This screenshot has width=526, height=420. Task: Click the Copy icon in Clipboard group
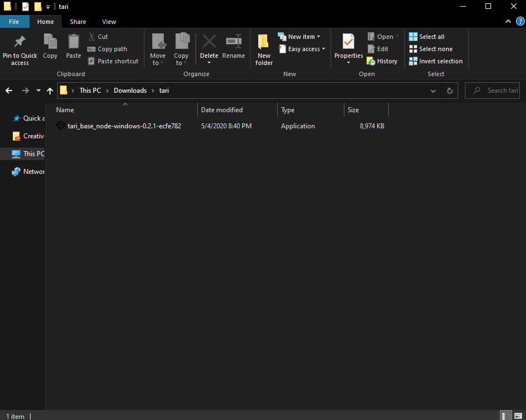[50, 42]
